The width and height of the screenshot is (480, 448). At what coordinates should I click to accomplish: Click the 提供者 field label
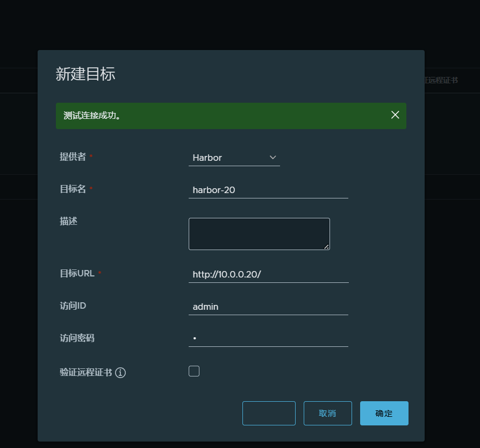[x=72, y=157]
